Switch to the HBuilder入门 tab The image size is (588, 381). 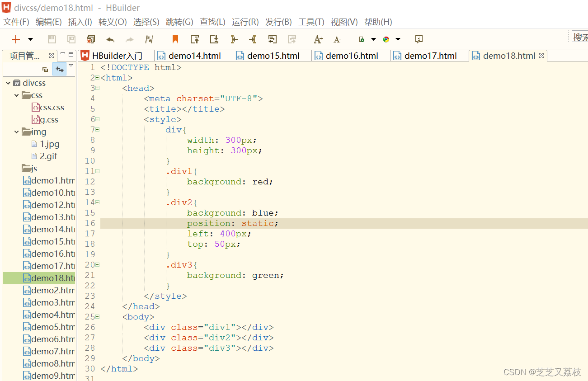[116, 56]
